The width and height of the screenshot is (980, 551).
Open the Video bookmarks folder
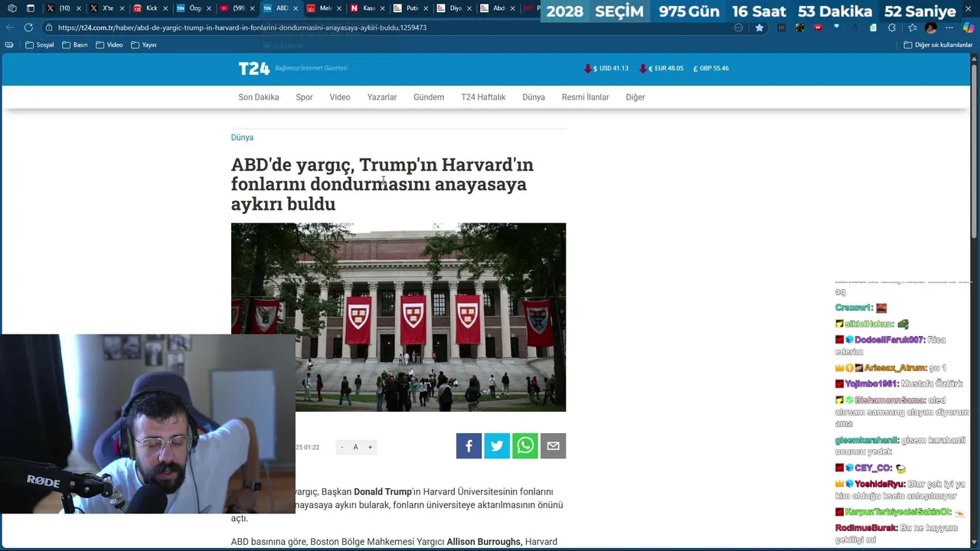tap(109, 45)
